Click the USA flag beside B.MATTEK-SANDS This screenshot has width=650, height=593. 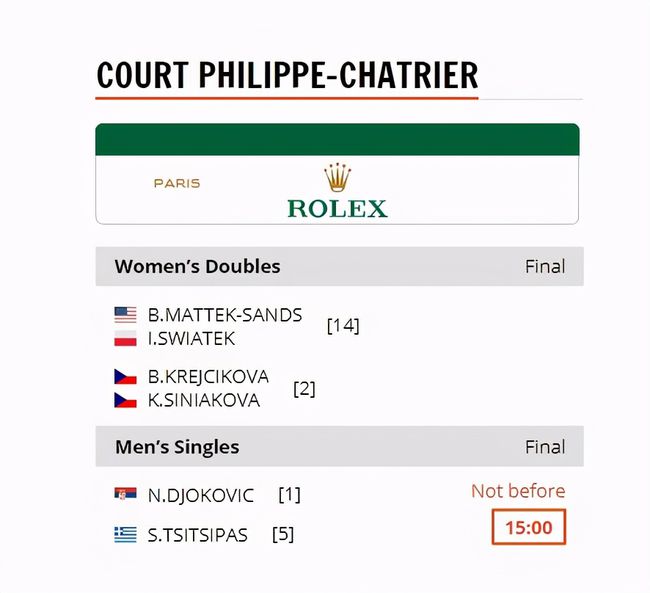(x=125, y=315)
